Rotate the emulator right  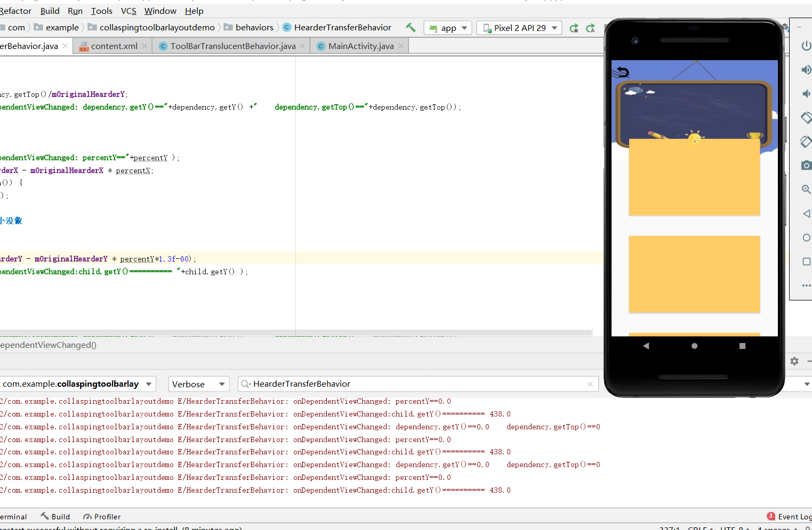tap(806, 141)
